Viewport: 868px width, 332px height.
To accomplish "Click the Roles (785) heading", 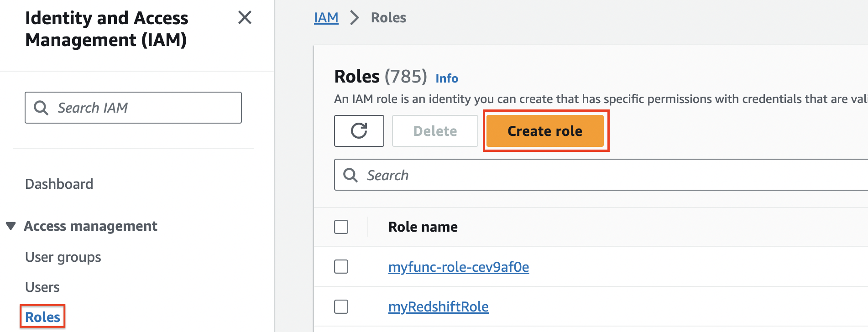I will click(x=381, y=77).
